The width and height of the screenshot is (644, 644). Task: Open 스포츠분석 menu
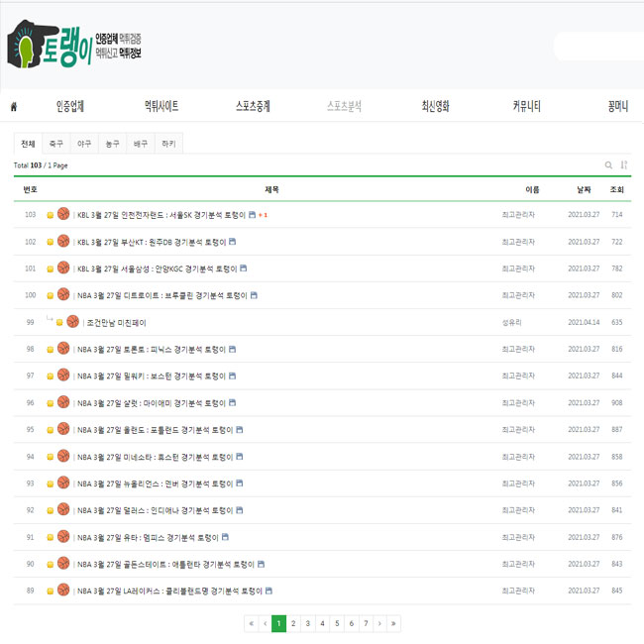coord(344,106)
